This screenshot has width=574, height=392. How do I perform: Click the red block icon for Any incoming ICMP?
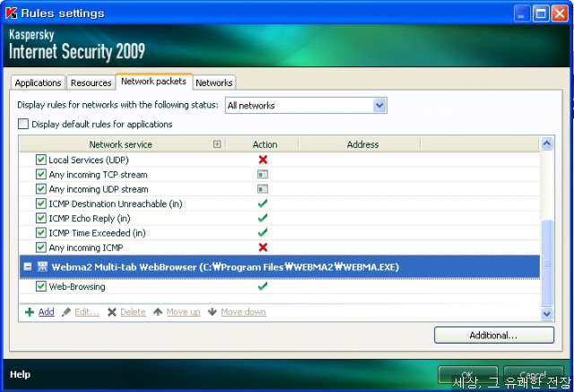263,248
